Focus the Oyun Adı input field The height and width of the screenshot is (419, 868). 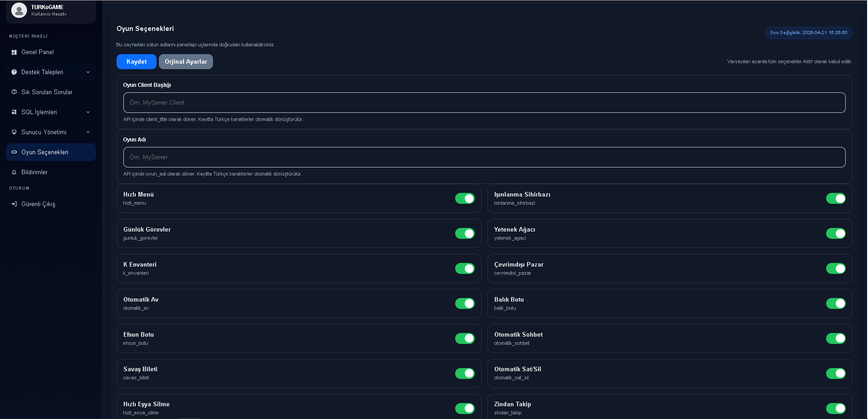tap(484, 157)
